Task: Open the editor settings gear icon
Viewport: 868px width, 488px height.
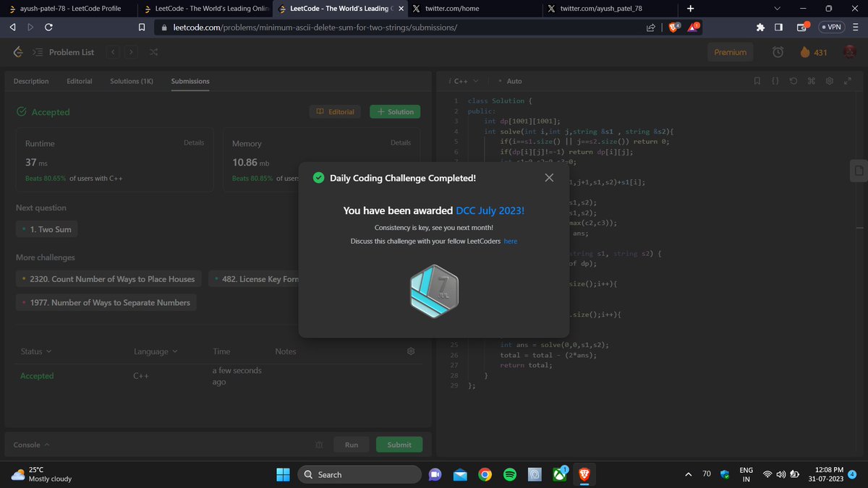Action: pos(829,81)
